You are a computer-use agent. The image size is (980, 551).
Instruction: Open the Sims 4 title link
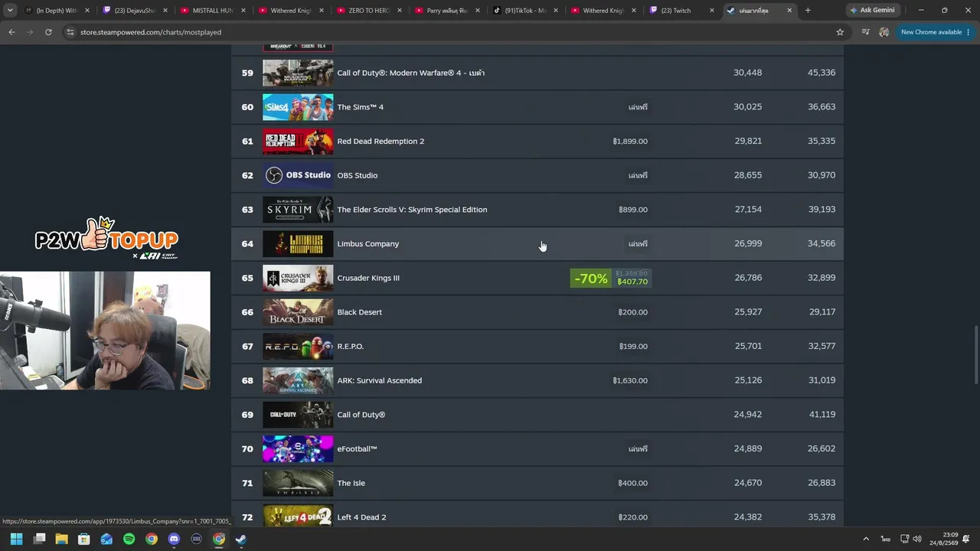[x=360, y=107]
